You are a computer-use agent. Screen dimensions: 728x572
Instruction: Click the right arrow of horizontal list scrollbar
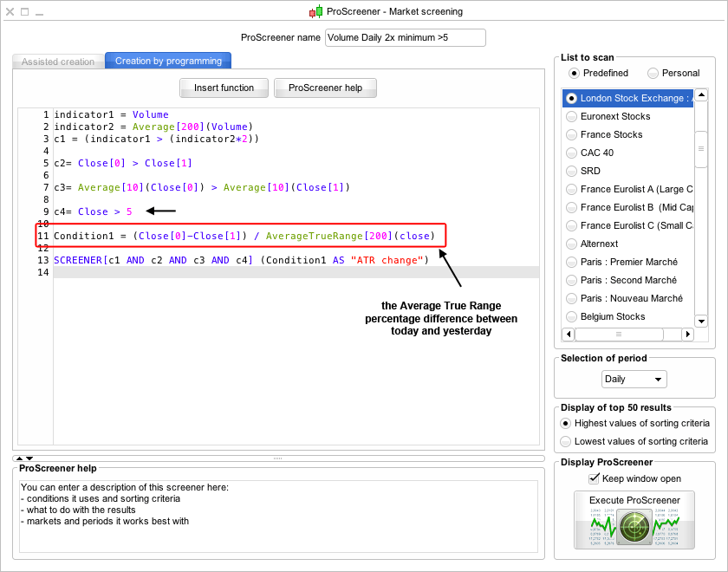[688, 334]
